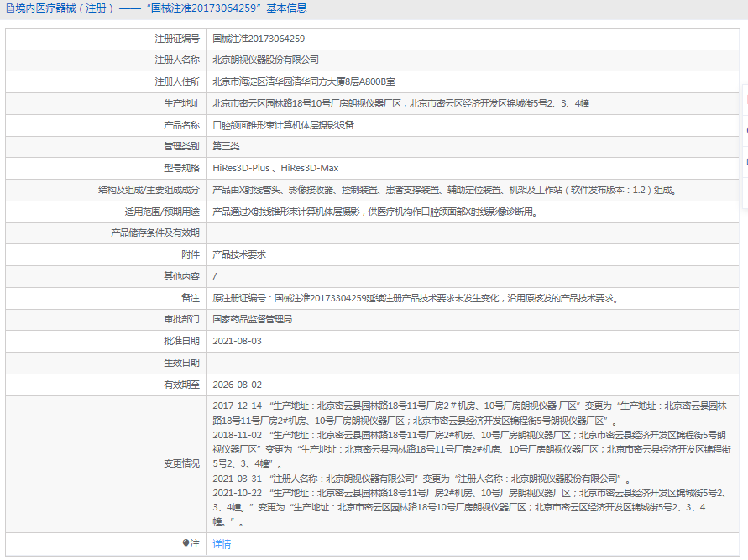Image resolution: width=748 pixels, height=560 pixels.
Task: Click the 生产地址 row label
Action: (x=181, y=103)
